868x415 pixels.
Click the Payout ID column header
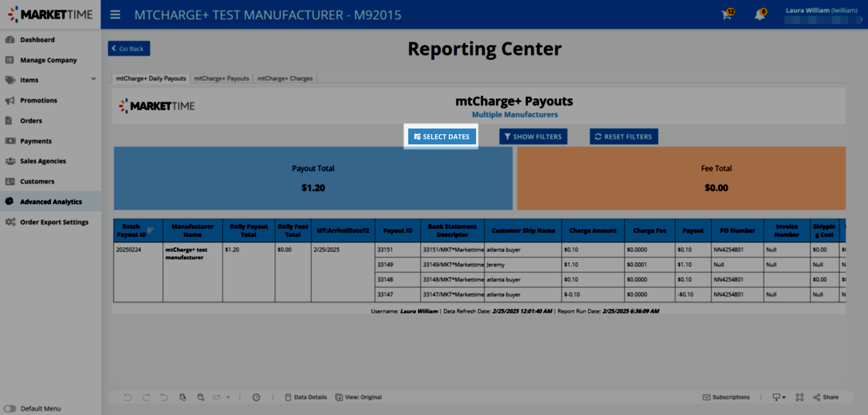pyautogui.click(x=398, y=230)
